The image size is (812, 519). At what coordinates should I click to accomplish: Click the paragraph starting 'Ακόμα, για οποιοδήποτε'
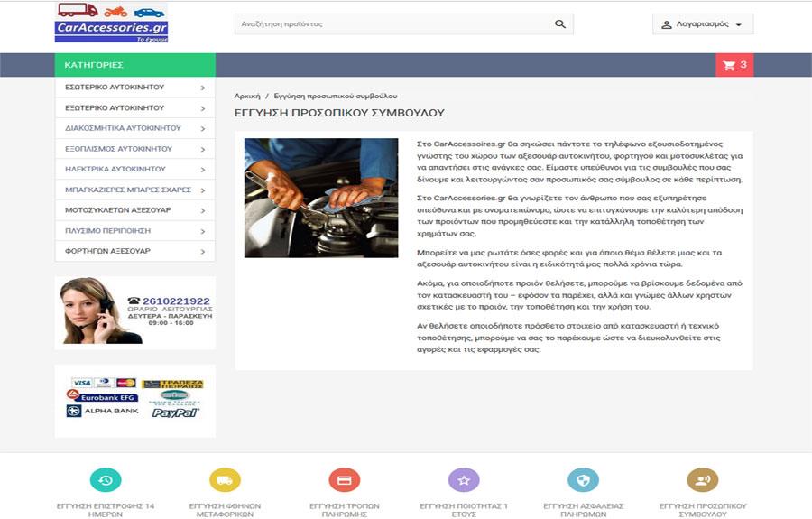coord(579,295)
